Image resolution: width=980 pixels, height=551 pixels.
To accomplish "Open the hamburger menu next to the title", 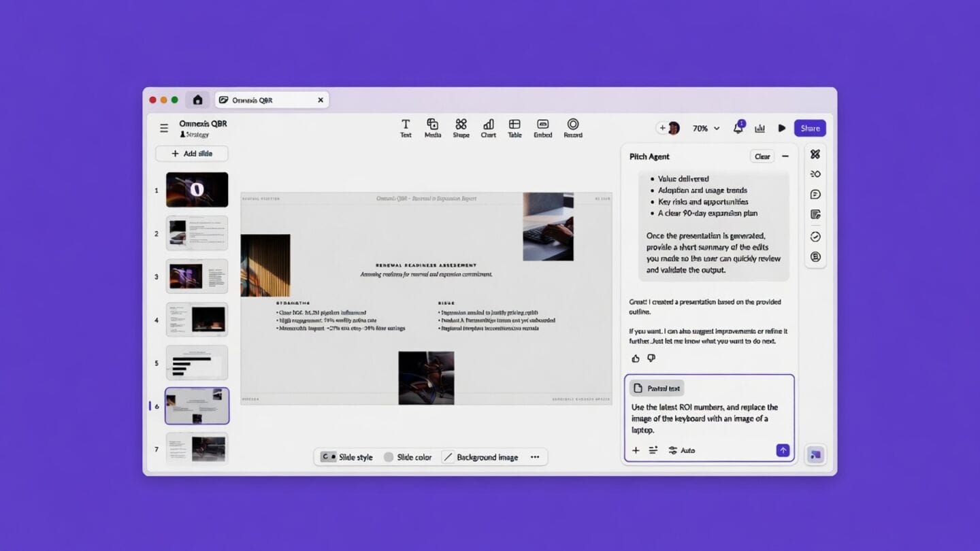I will click(x=164, y=128).
